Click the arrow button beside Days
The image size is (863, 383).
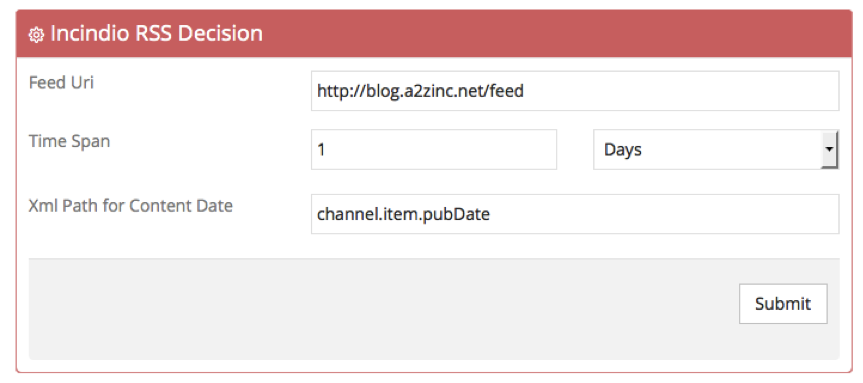(829, 150)
